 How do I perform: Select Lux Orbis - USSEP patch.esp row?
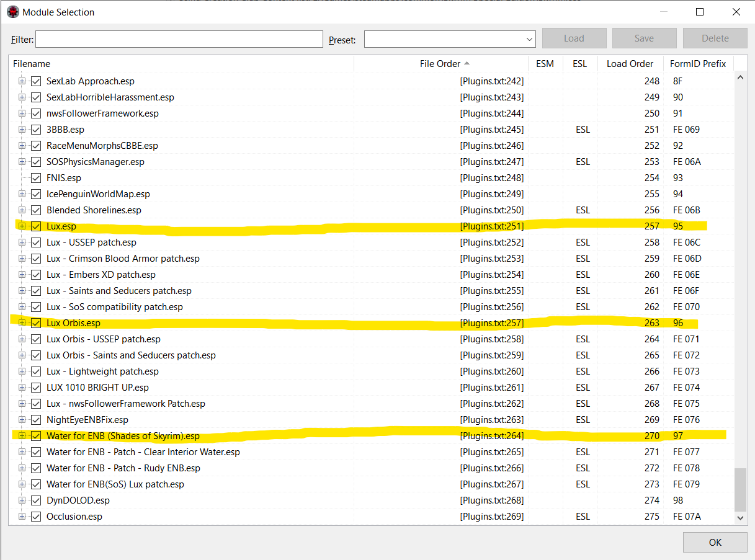point(372,339)
